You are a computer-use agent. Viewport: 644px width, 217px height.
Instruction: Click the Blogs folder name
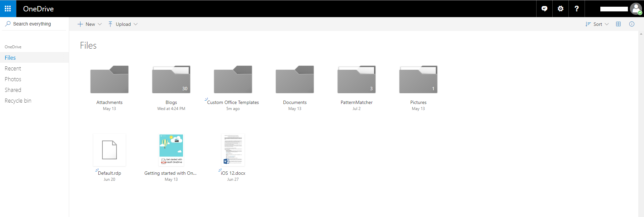pyautogui.click(x=171, y=102)
